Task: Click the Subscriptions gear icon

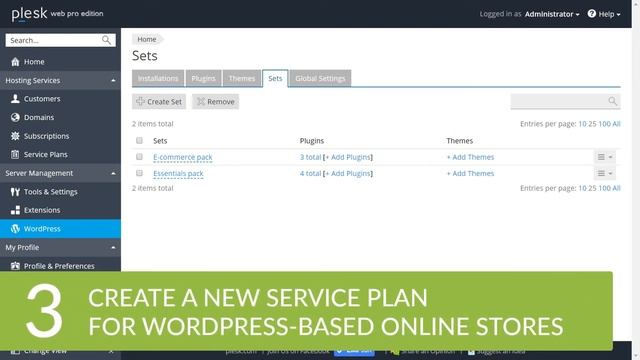Action: tap(15, 136)
